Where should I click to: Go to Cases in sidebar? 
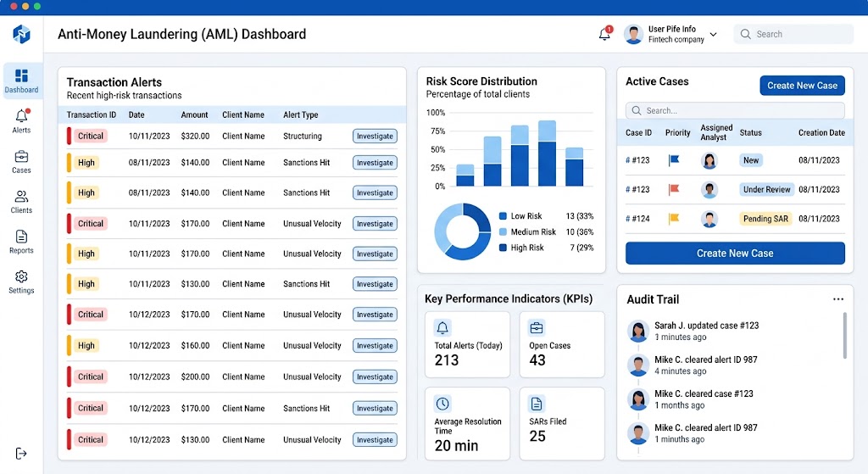[21, 162]
